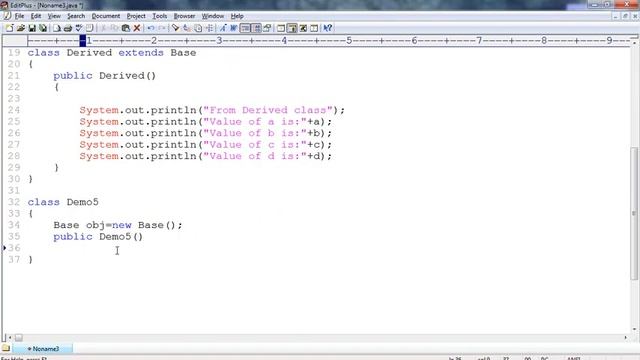The width and height of the screenshot is (640, 360).
Task: Click the 'Value of c is:' line
Action: [x=206, y=144]
